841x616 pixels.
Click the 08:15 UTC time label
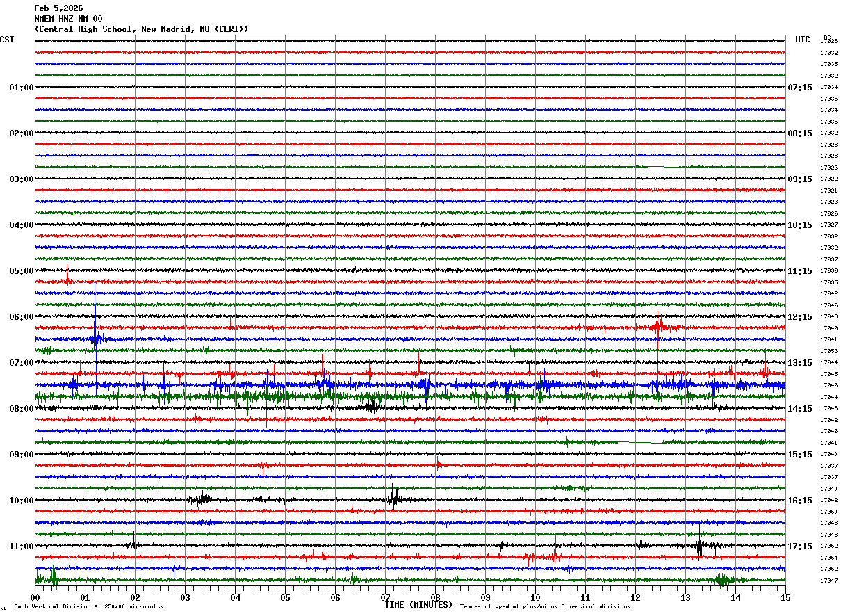pos(800,133)
